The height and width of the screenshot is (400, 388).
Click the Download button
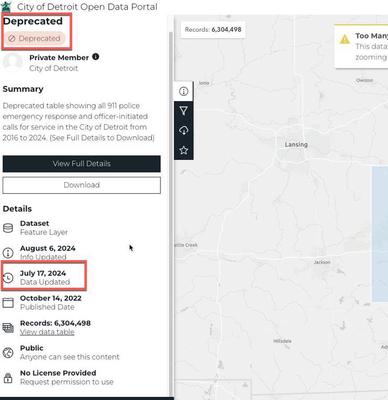82,185
